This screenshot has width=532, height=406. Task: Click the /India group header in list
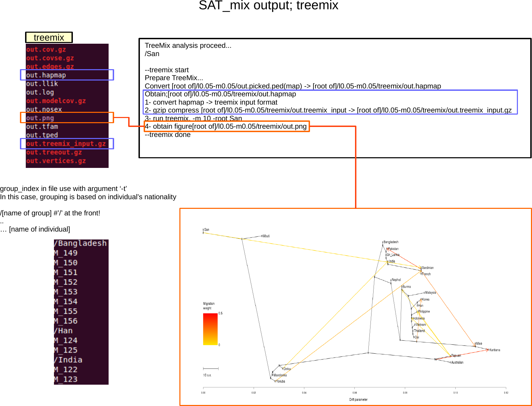(68, 360)
